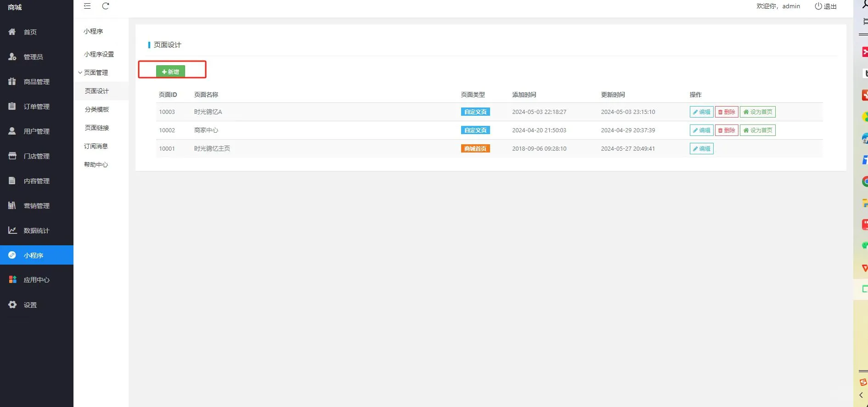This screenshot has height=407, width=868.
Task: Click the 欢迎你, admin greeting
Action: (x=778, y=6)
